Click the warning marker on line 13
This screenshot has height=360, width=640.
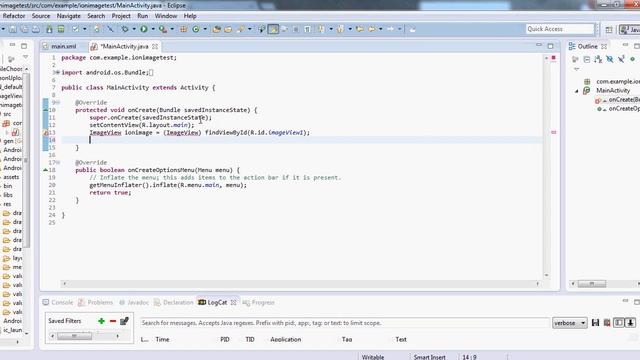[46, 133]
